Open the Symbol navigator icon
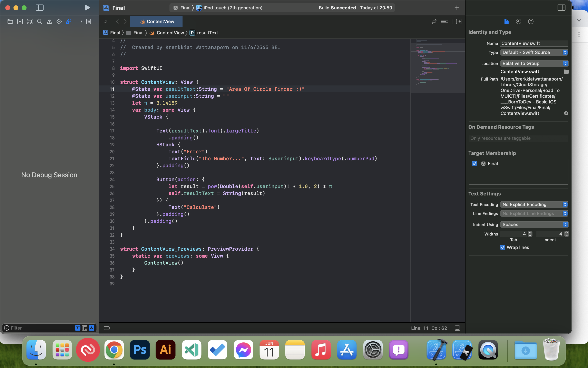This screenshot has height=368, width=588. 30,21
